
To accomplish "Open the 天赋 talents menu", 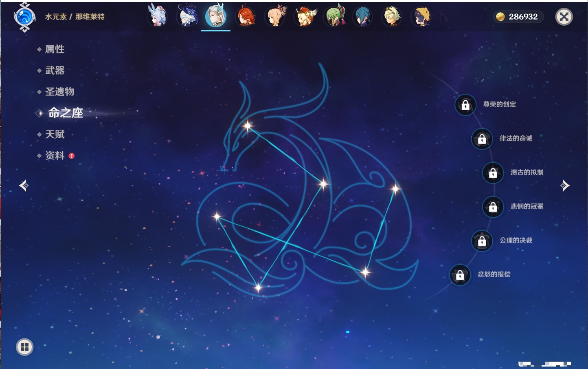I will point(55,134).
